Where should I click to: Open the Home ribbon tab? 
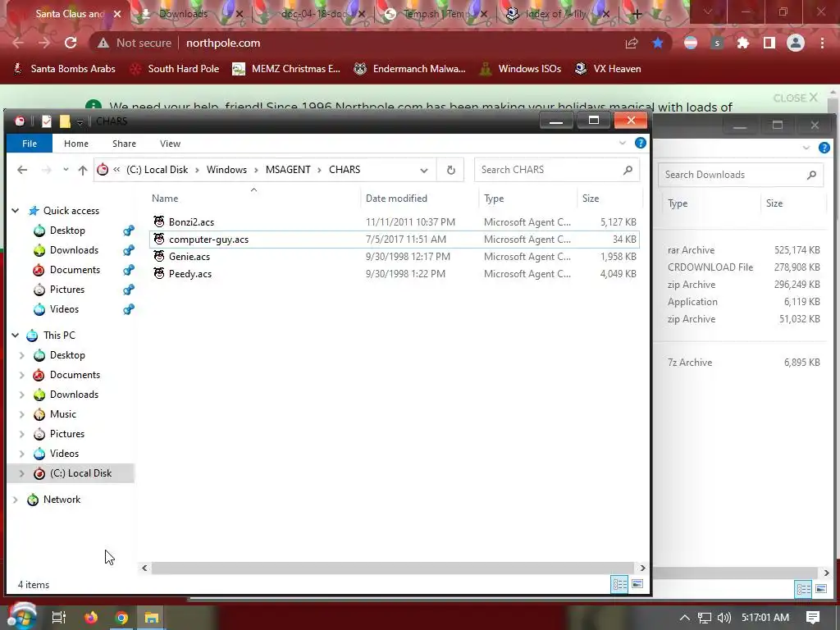(76, 144)
